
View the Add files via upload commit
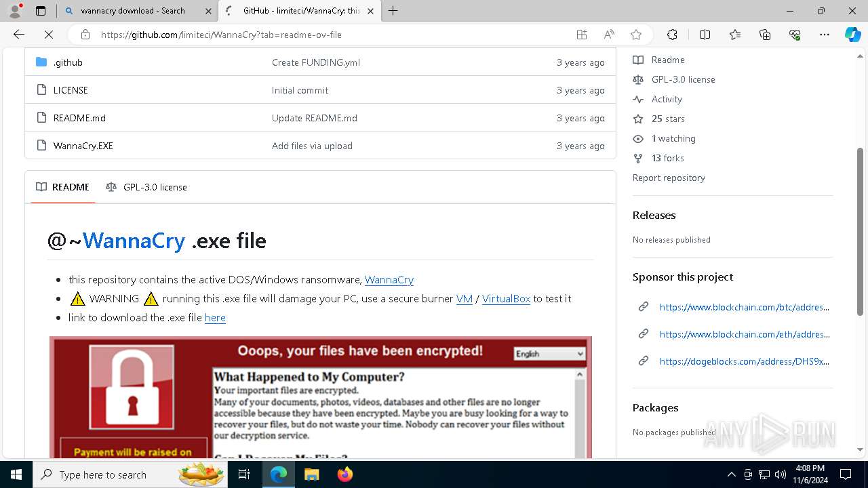312,146
